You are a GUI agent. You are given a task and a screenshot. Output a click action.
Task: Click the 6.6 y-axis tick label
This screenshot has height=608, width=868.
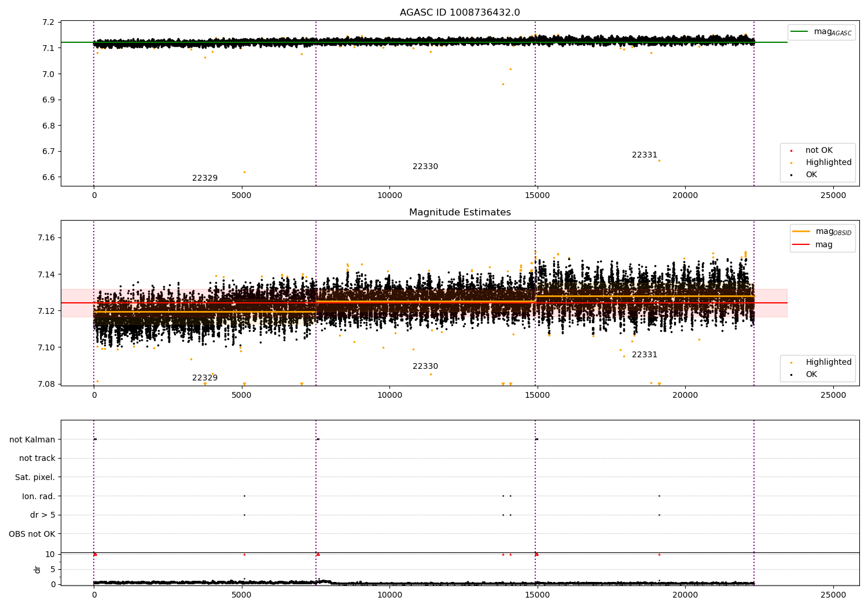point(49,178)
